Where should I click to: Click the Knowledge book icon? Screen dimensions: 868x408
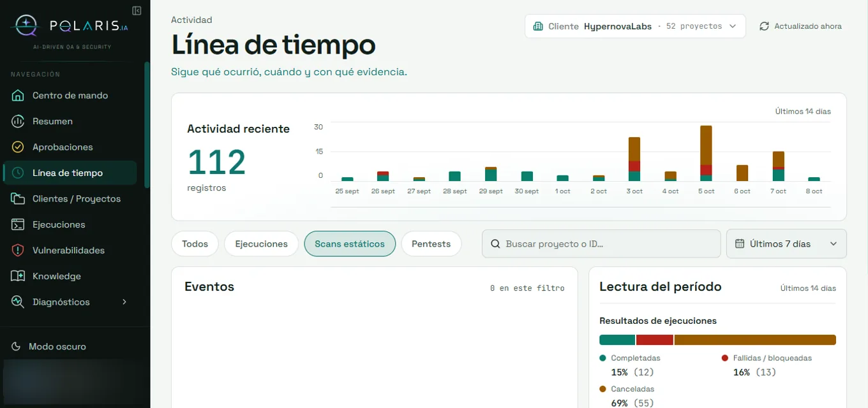[18, 276]
